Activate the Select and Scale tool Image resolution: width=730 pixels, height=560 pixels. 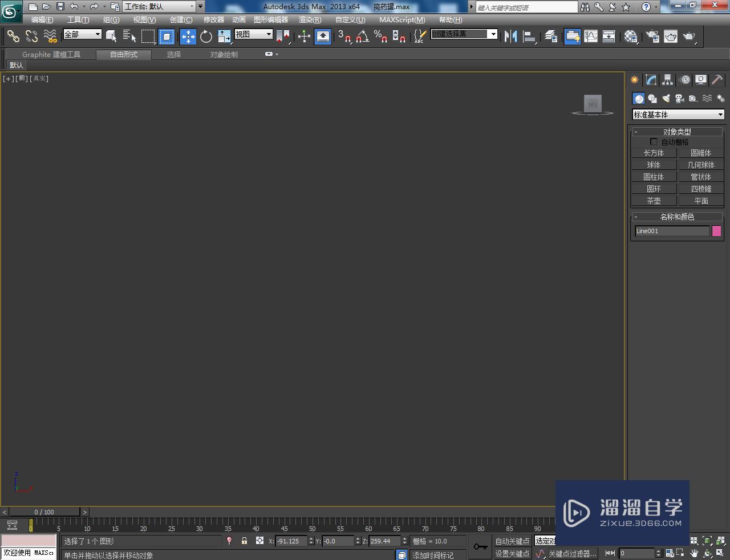224,36
